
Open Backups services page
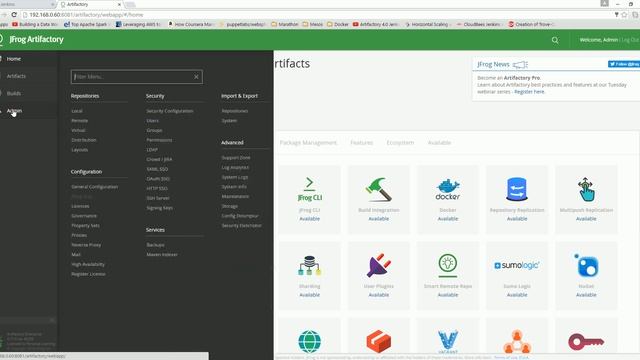coord(156,245)
